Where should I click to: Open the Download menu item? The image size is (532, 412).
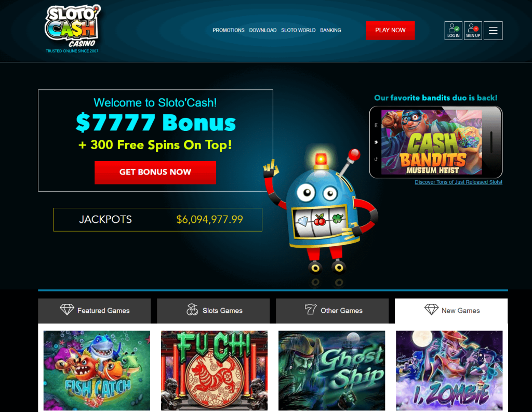pyautogui.click(x=262, y=30)
